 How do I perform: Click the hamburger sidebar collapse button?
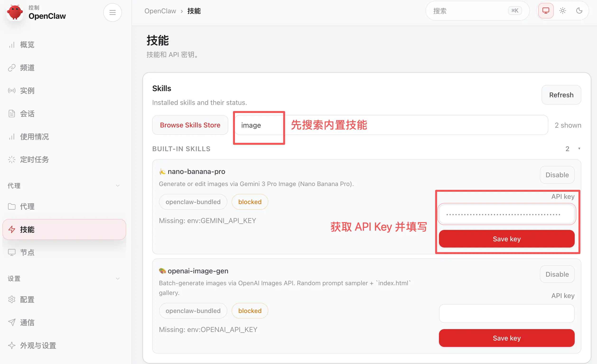[112, 12]
